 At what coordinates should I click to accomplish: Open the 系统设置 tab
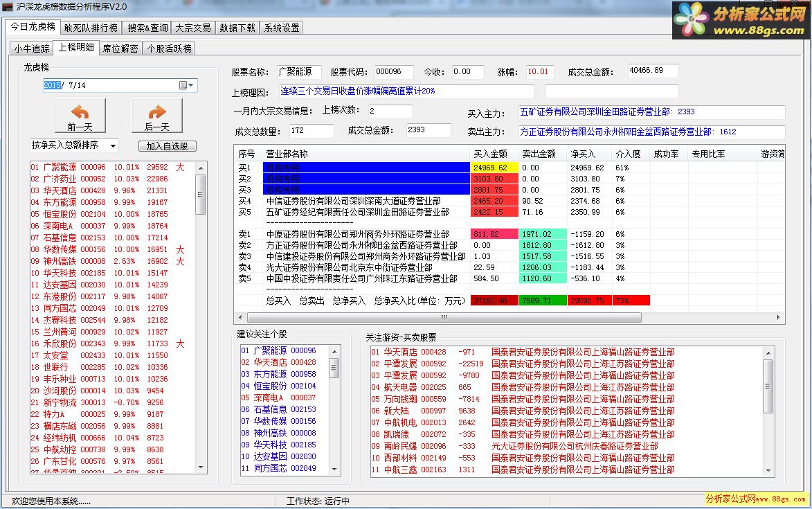282,28
